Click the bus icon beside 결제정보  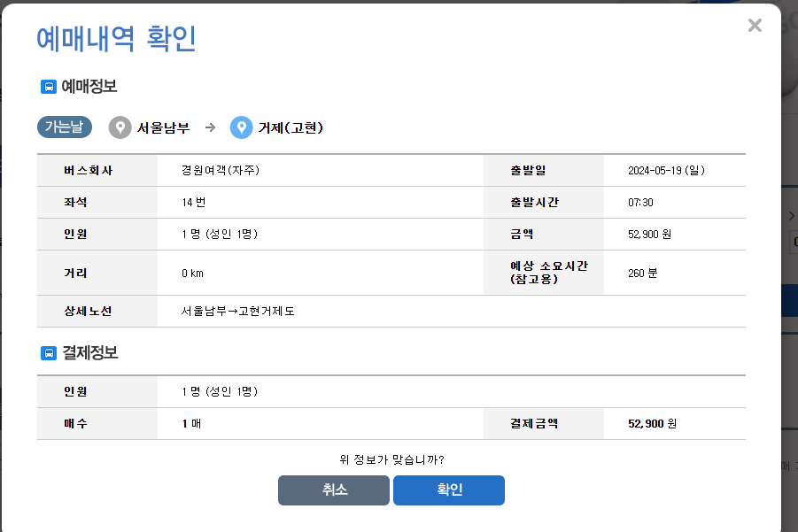(49, 353)
